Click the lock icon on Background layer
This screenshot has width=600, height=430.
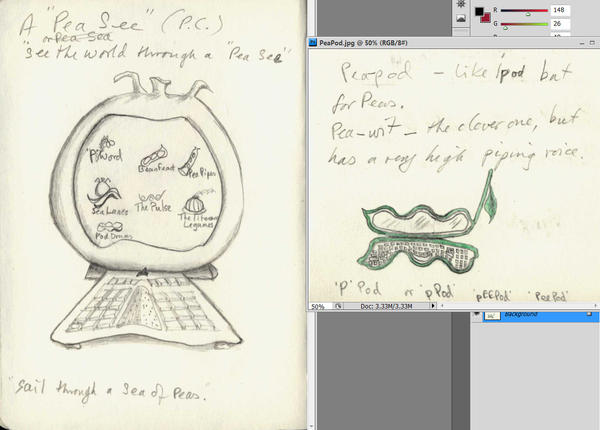tap(590, 314)
